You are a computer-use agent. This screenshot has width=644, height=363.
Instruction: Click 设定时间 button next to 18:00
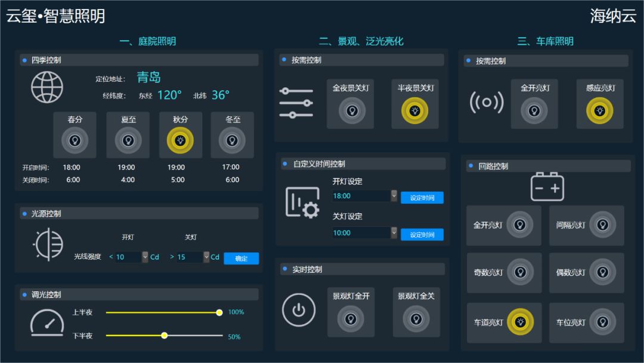click(422, 198)
